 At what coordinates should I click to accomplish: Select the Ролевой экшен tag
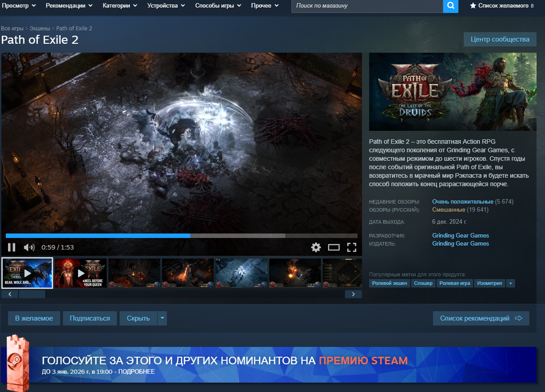(390, 283)
